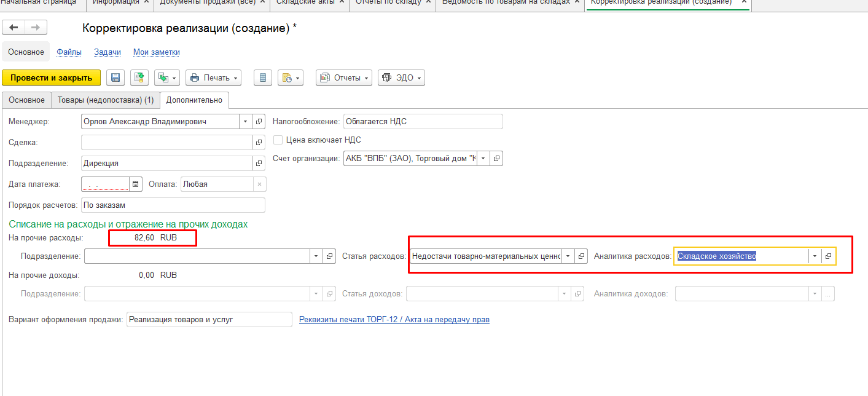Clear the Оплата field with the x
Screen dimensions: 868x396
point(259,184)
